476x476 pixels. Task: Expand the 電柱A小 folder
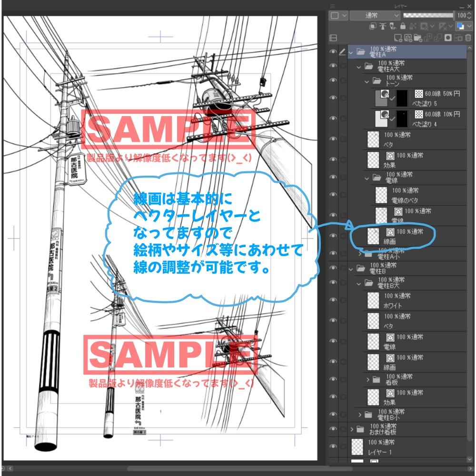point(360,253)
